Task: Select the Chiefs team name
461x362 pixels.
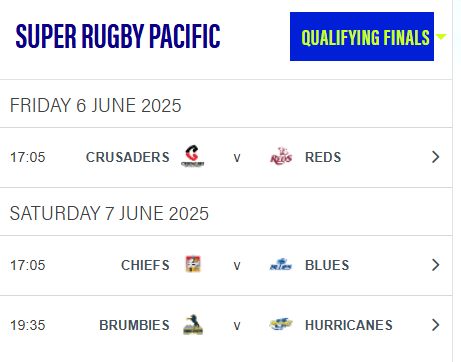Action: (145, 265)
